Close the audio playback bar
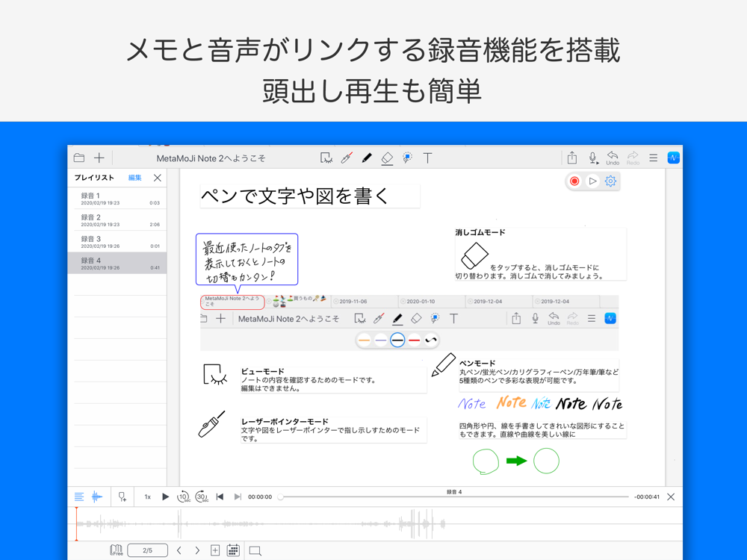This screenshot has height=560, width=747. coord(671,497)
